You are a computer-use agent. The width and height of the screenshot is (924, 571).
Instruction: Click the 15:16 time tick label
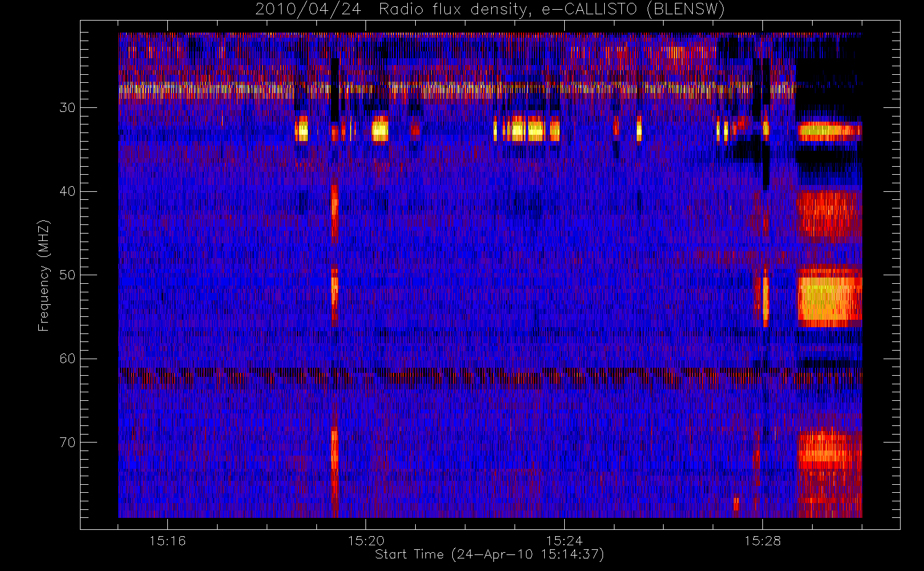pyautogui.click(x=167, y=541)
